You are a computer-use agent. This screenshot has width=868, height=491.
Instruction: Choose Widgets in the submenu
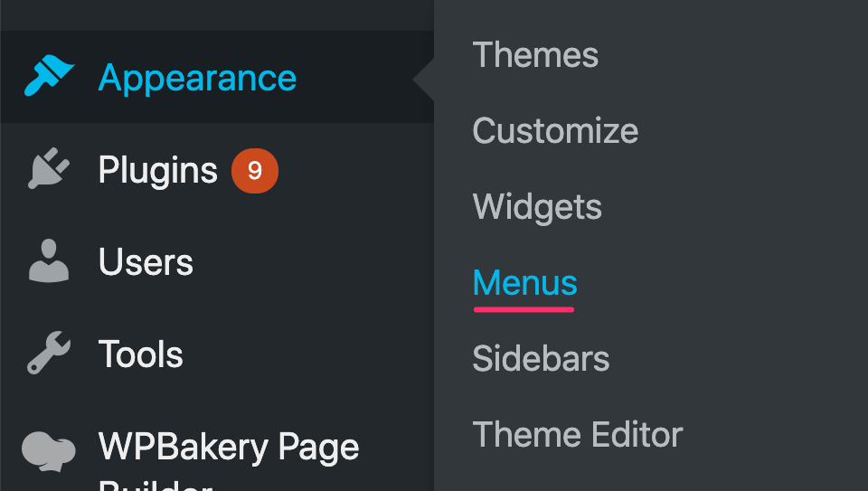(537, 208)
